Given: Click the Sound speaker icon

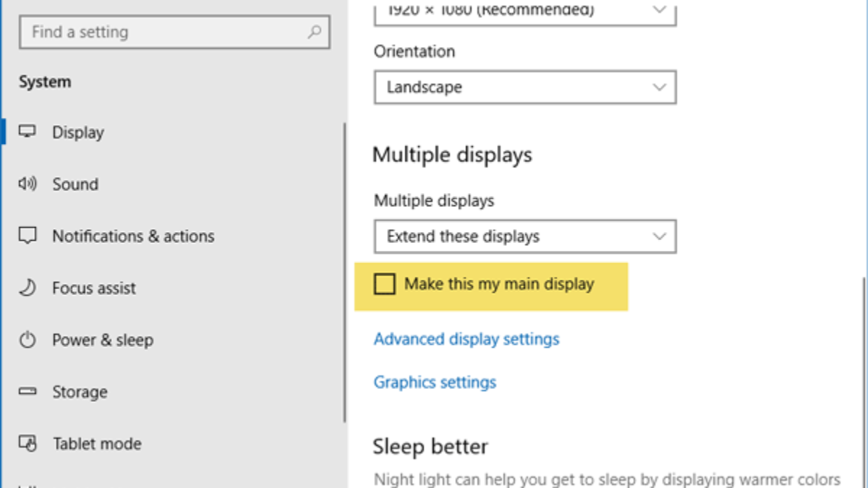Looking at the screenshot, I should pos(27,184).
